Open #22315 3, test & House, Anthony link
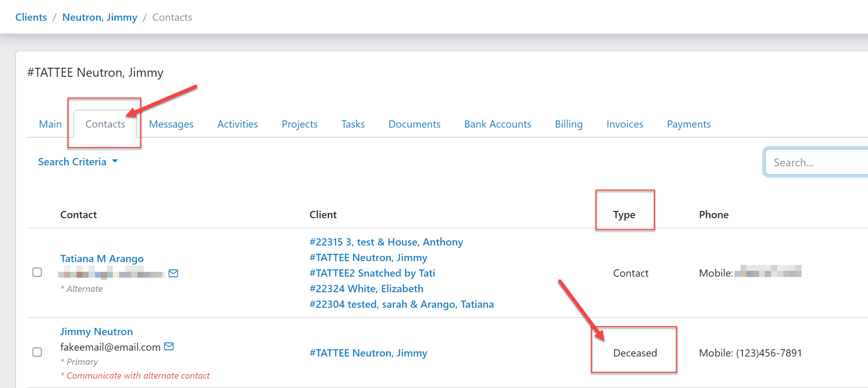Screen dimensions: 868x388 (x=386, y=242)
